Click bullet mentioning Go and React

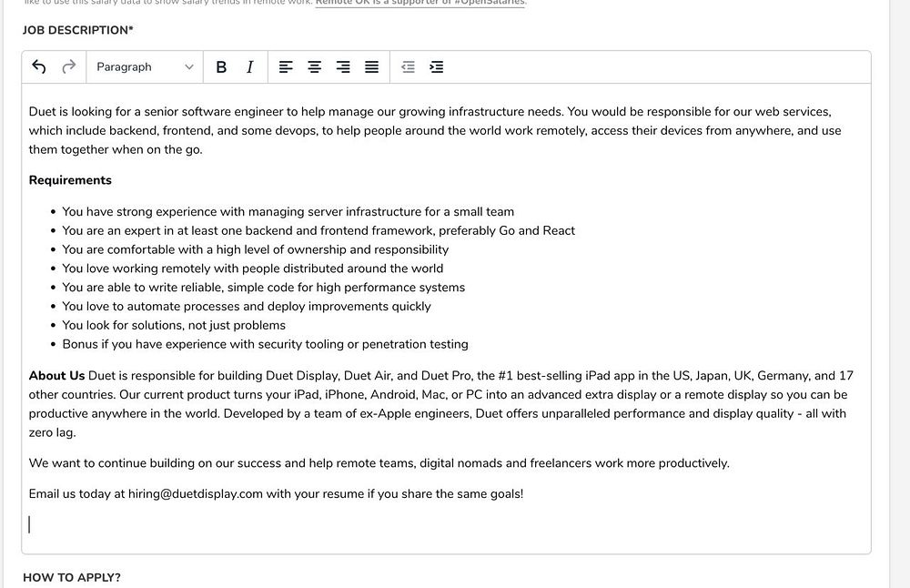318,230
